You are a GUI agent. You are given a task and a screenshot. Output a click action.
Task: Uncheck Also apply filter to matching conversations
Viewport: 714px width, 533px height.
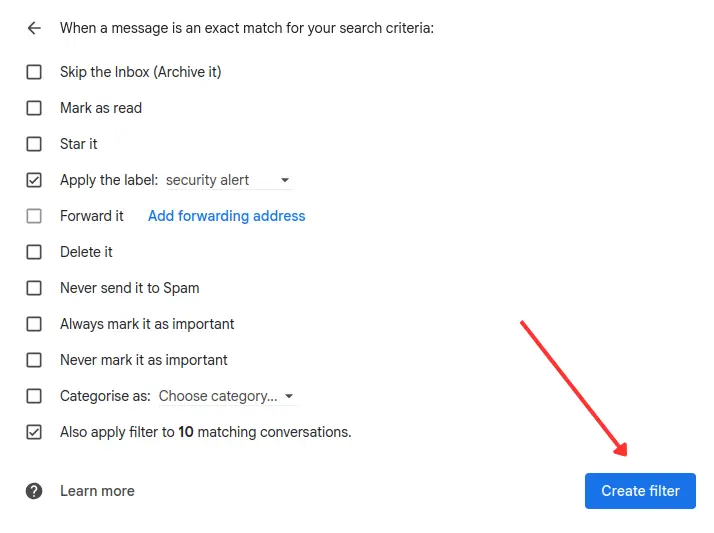click(34, 432)
